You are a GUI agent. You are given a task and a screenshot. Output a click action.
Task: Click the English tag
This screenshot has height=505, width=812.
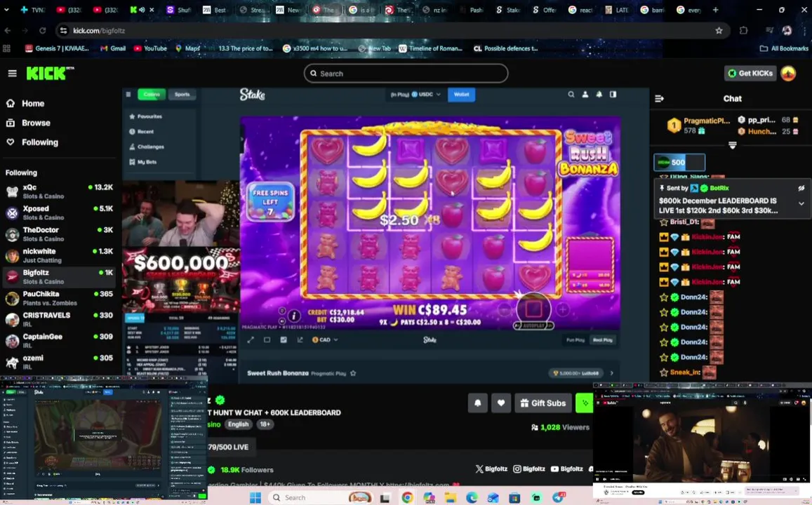point(238,424)
